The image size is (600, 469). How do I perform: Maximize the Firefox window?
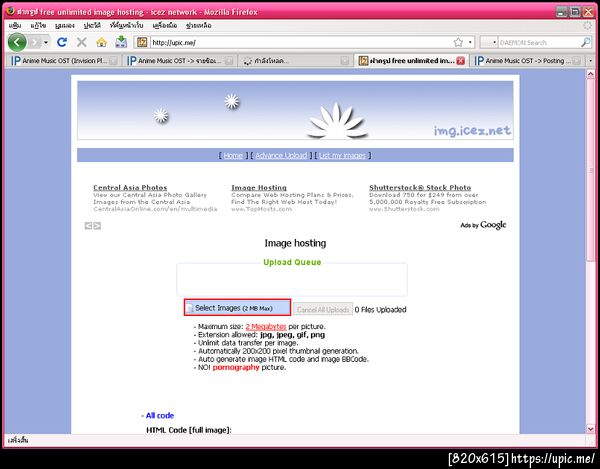point(575,12)
